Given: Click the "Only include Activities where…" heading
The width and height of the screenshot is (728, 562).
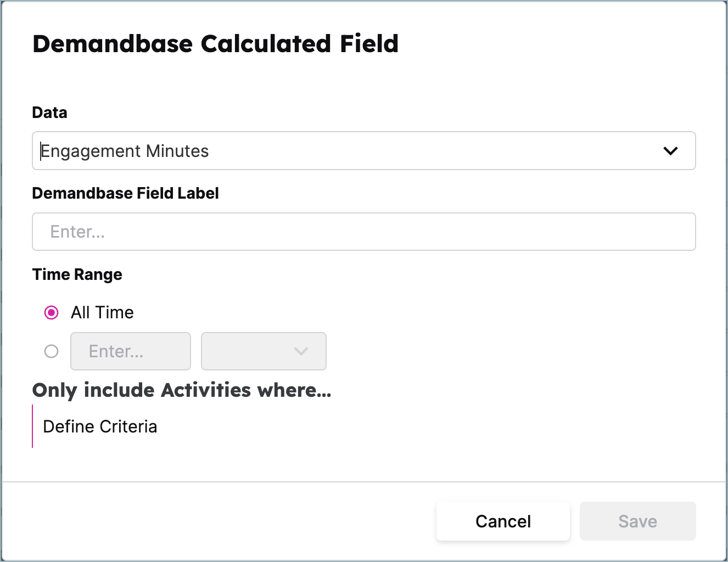Looking at the screenshot, I should coord(182,390).
